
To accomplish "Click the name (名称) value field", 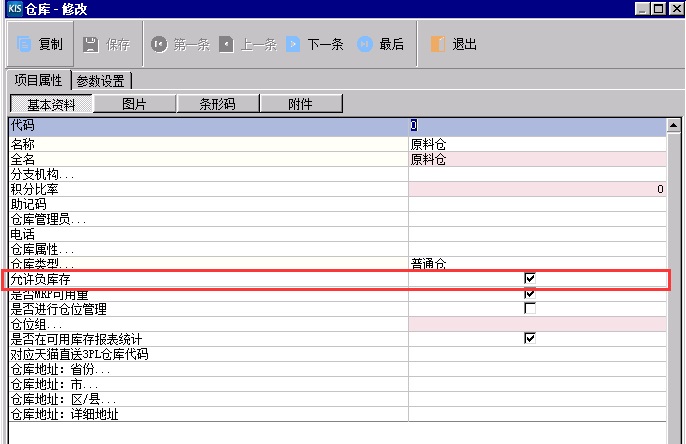I will point(537,144).
